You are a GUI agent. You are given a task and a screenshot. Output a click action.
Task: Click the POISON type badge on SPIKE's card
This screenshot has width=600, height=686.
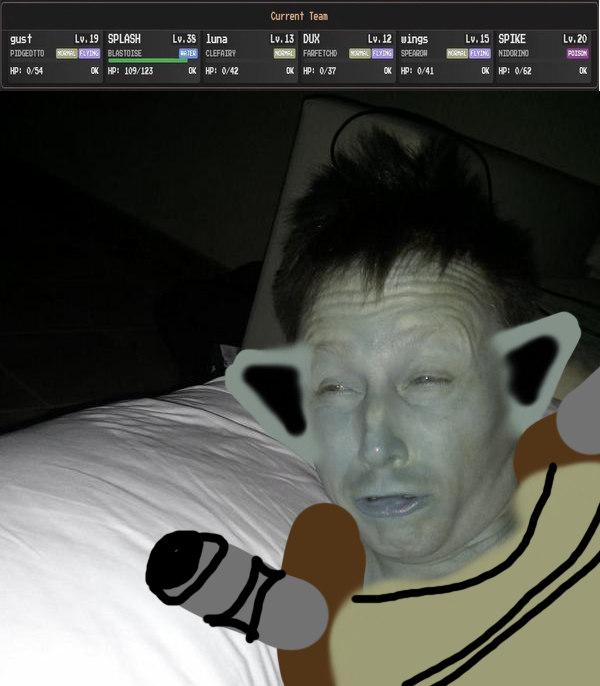tap(577, 53)
